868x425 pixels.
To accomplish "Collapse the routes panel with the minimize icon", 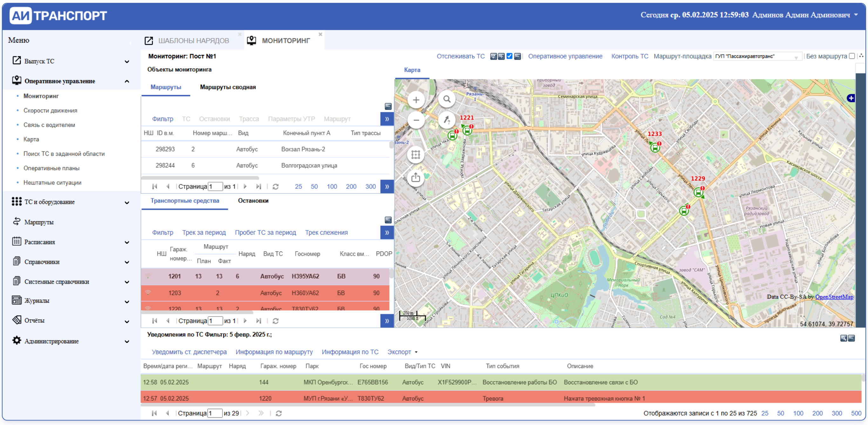I will (388, 106).
